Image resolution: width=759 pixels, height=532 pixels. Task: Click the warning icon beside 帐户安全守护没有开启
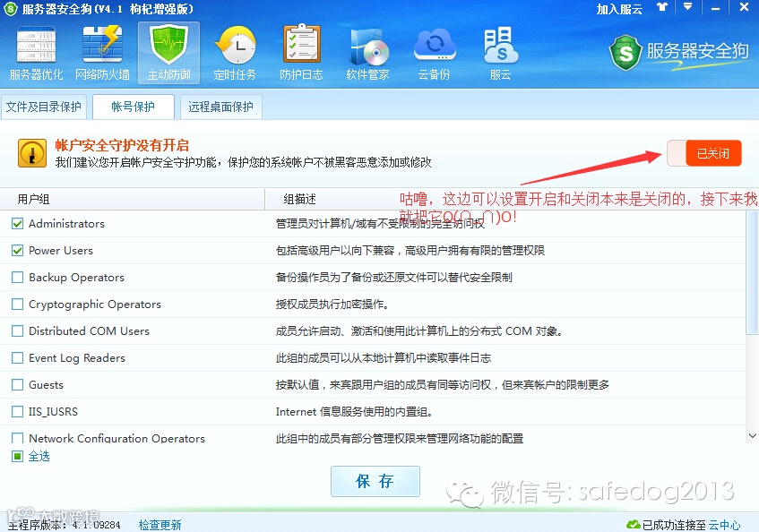(x=32, y=153)
